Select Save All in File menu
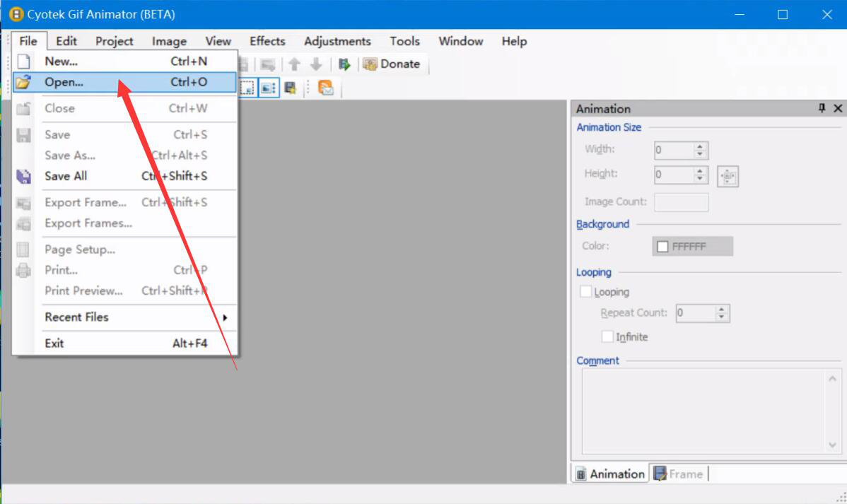Viewport: 847px width, 504px height. [66, 176]
